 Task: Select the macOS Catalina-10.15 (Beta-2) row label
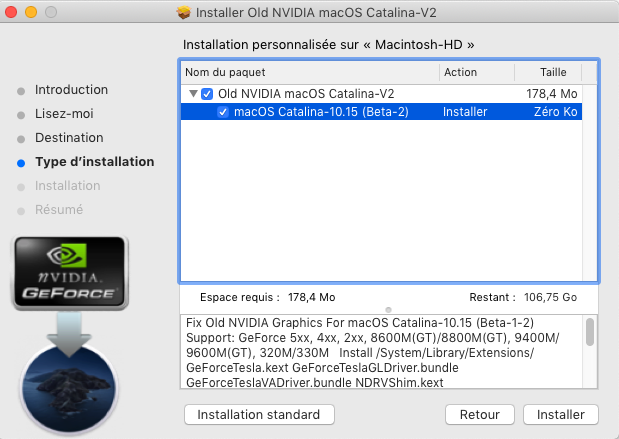pos(321,112)
